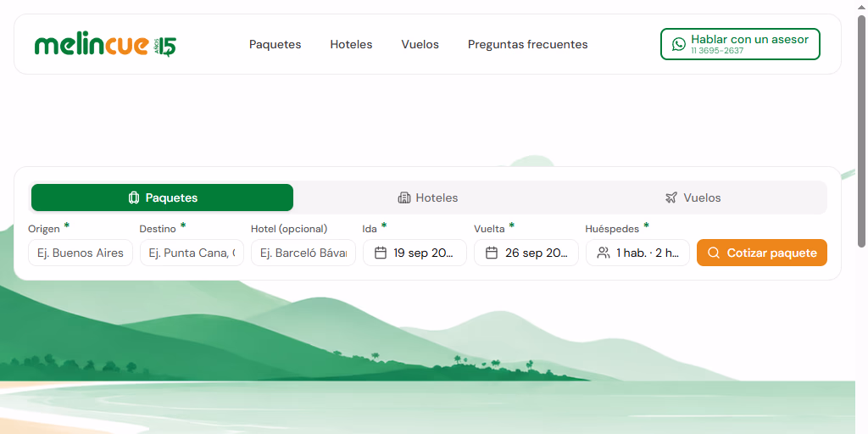Viewport: 868px width, 434px height.
Task: Open Vuelos in the top navigation
Action: tap(420, 44)
